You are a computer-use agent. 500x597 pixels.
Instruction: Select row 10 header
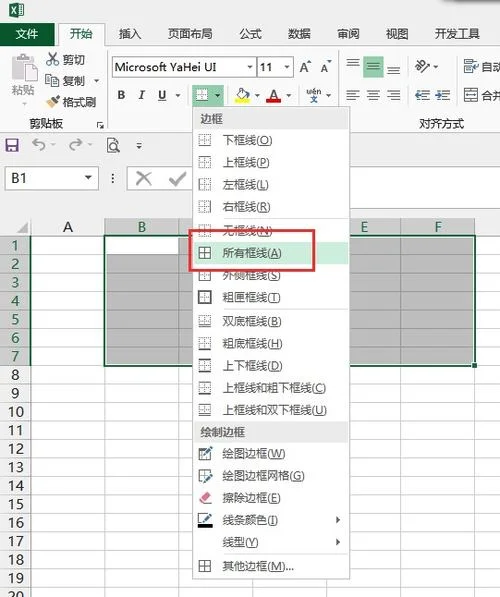(x=15, y=412)
